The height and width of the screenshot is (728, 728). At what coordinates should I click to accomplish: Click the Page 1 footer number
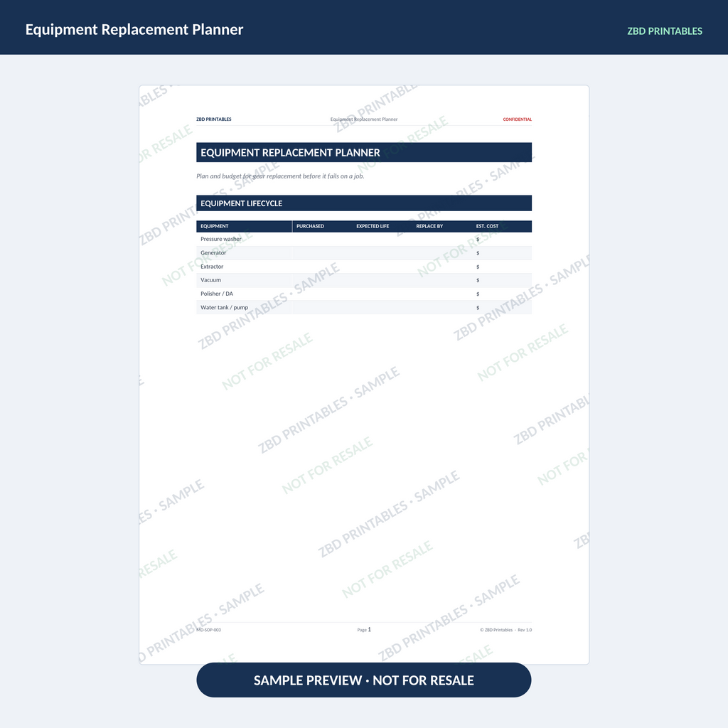click(364, 630)
